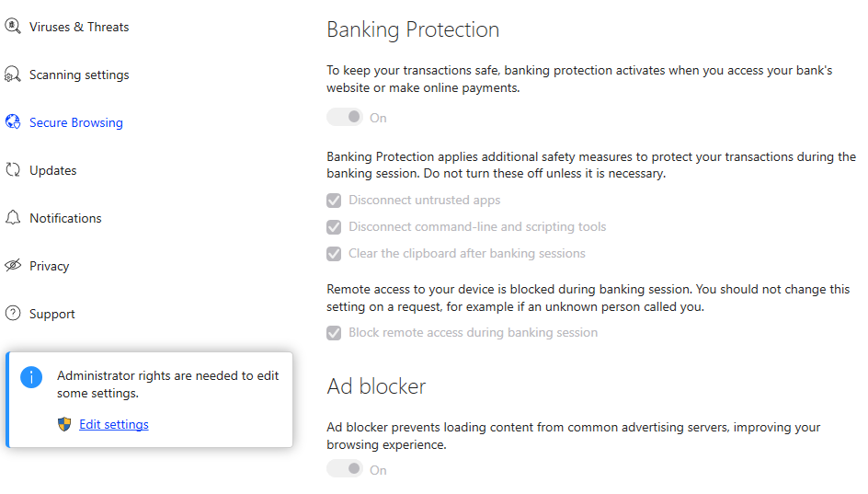The image size is (868, 494).
Task: Click the Notifications bell icon
Action: tap(13, 218)
